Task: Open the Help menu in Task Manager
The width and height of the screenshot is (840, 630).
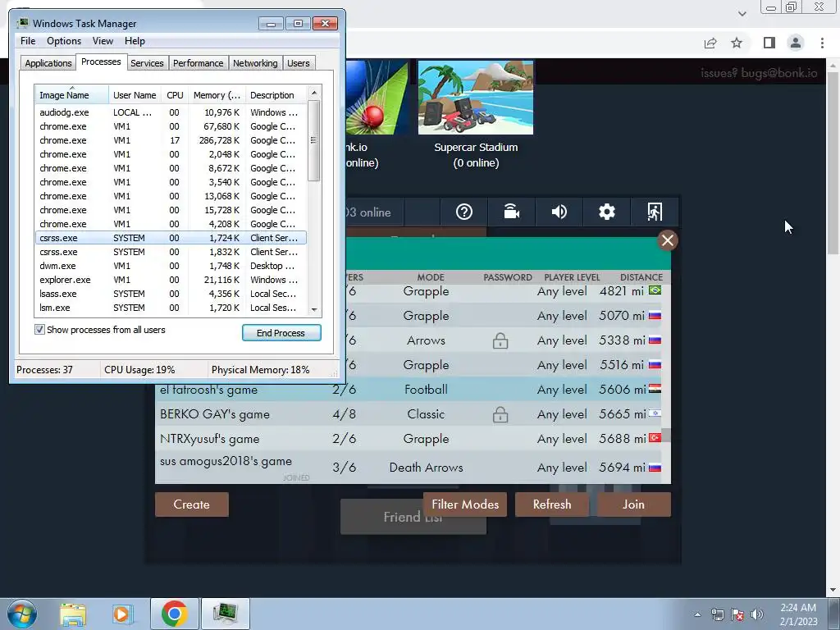Action: click(135, 41)
